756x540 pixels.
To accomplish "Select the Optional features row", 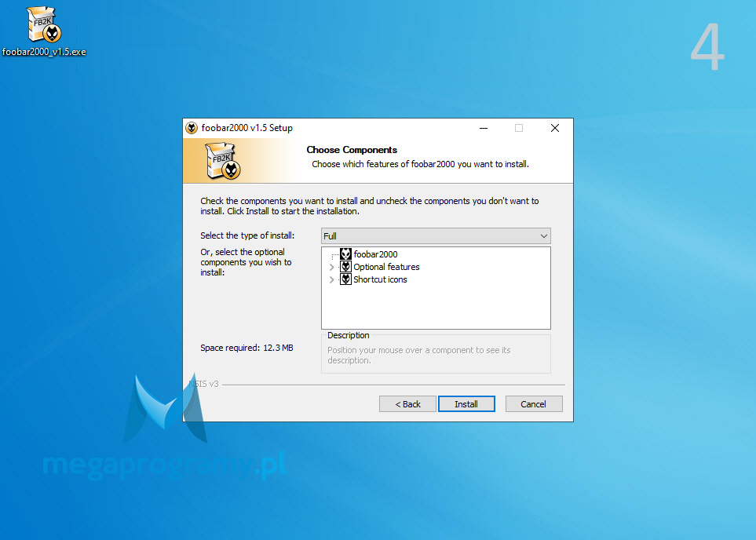I will point(386,267).
